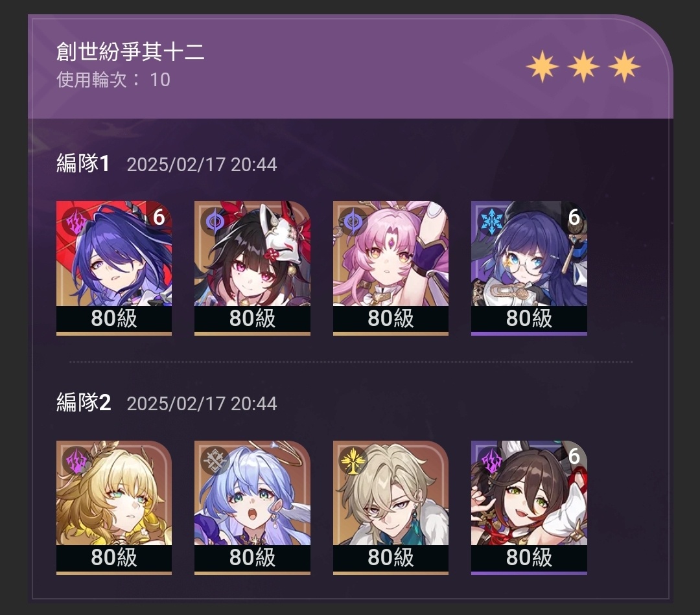The image size is (700, 615).
Task: Click the middle gold star rating
Action: [x=583, y=67]
